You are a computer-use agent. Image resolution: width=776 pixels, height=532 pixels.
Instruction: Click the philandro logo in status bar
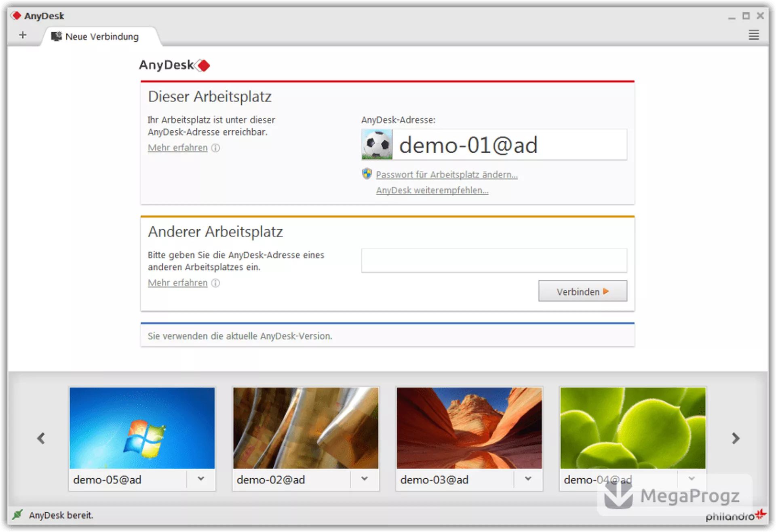pyautogui.click(x=736, y=516)
